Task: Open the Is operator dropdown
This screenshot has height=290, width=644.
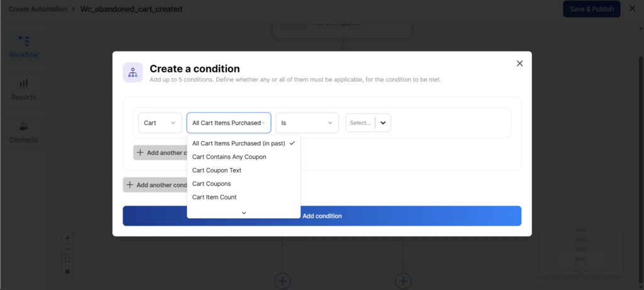Action: pos(307,123)
